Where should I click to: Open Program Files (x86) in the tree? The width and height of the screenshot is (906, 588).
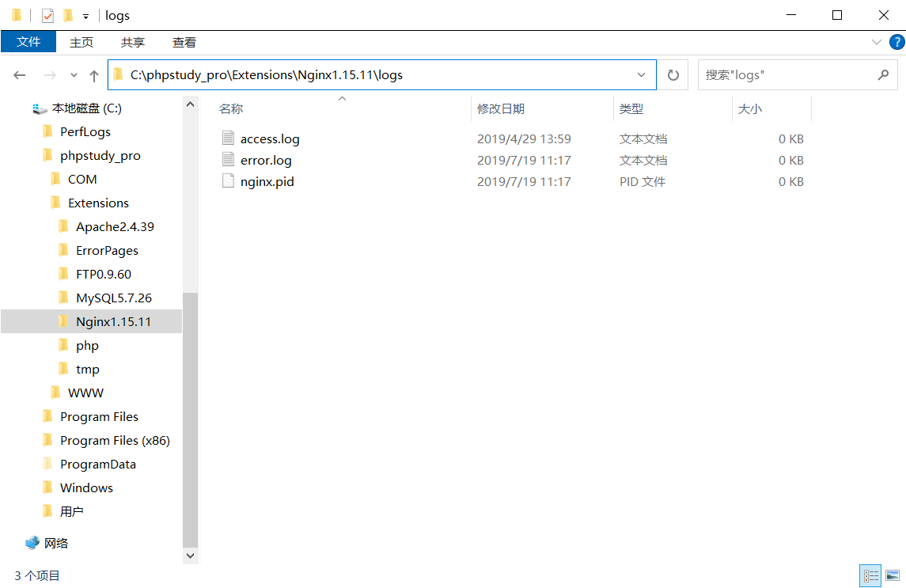pyautogui.click(x=115, y=440)
